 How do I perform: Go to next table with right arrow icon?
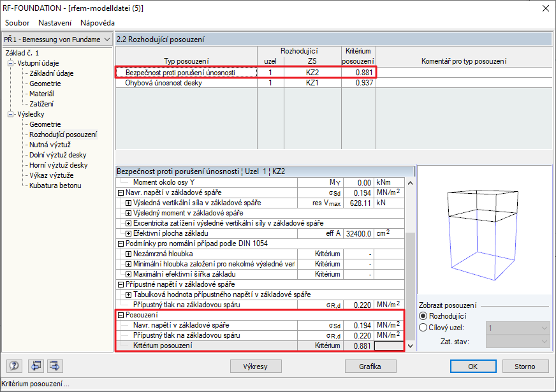pos(55,366)
